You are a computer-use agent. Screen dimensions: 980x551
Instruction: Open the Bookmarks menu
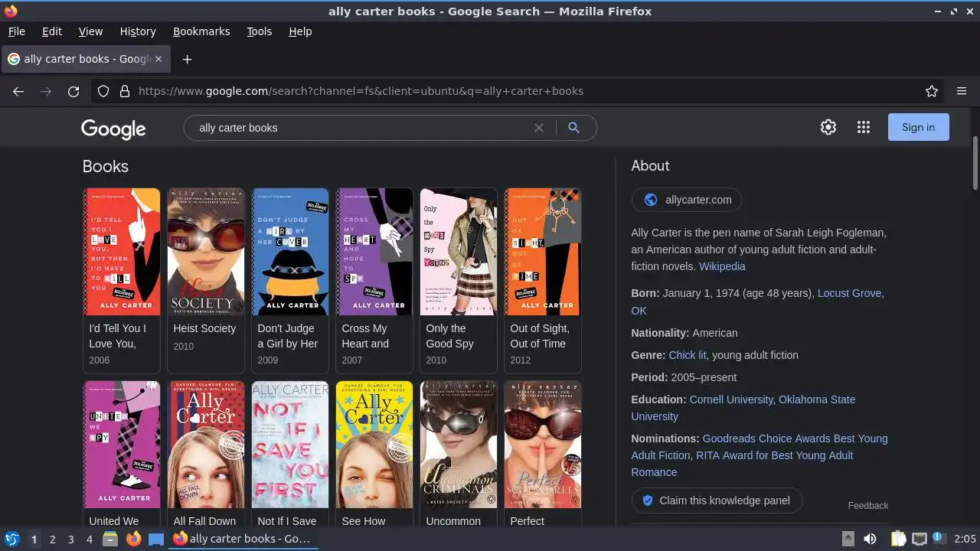point(201,31)
